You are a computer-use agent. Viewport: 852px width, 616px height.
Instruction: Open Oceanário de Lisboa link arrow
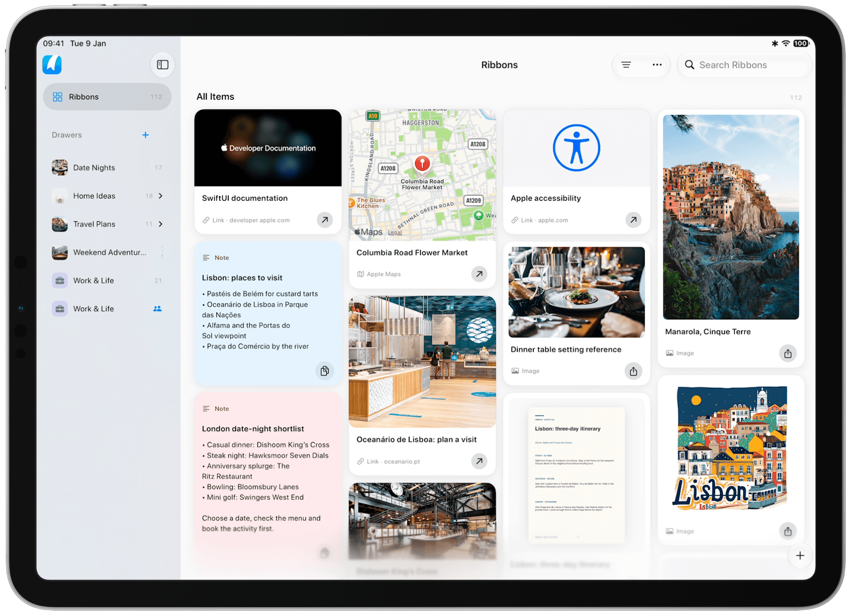tap(479, 461)
